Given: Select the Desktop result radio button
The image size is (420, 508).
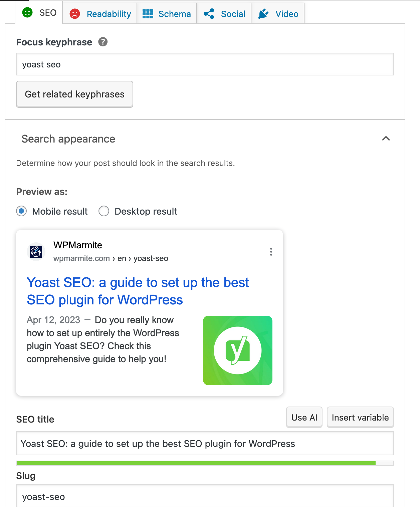Looking at the screenshot, I should click(104, 211).
